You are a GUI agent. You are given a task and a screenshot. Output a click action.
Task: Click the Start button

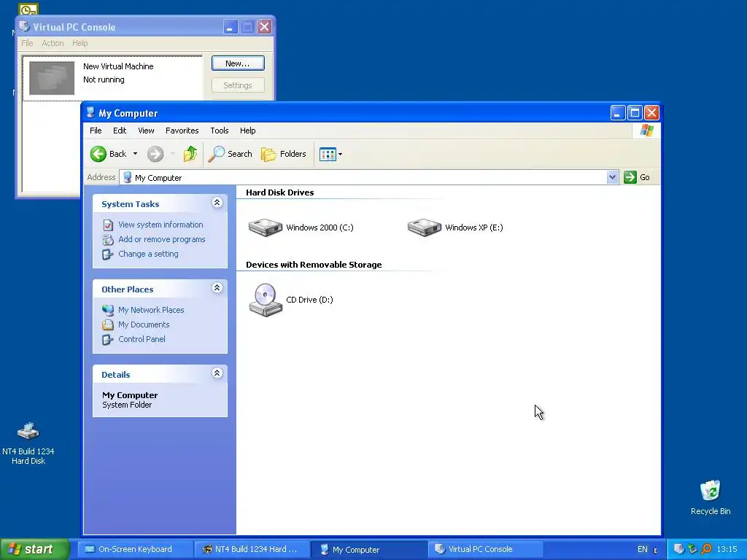(x=35, y=549)
